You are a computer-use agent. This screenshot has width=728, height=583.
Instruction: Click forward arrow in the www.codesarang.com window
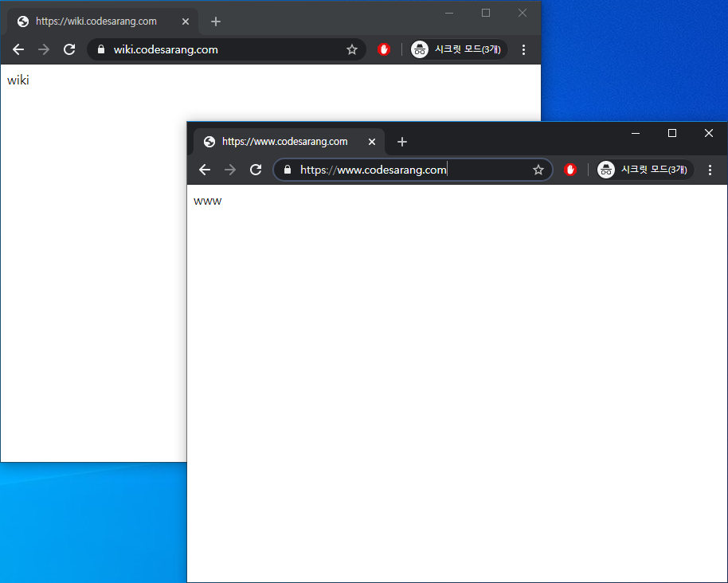pyautogui.click(x=230, y=170)
